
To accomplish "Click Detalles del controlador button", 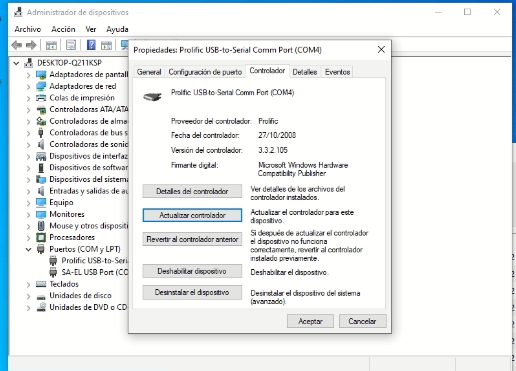I will tap(192, 191).
